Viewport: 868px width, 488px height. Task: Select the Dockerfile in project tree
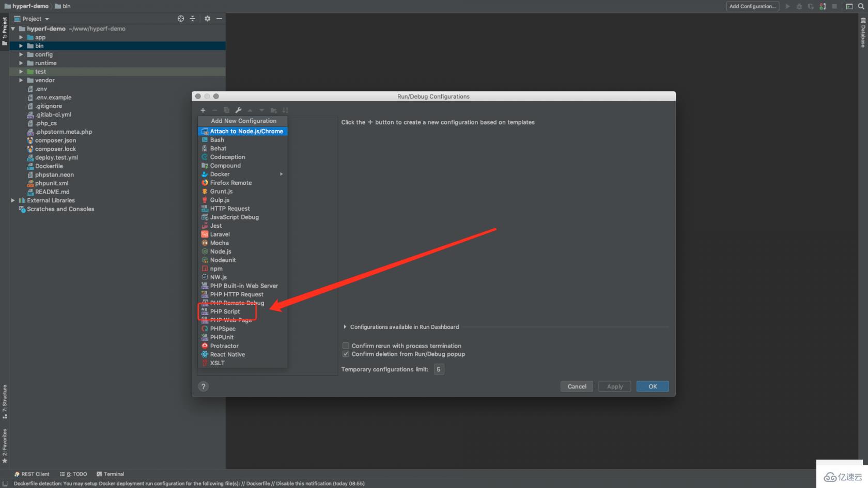point(49,166)
